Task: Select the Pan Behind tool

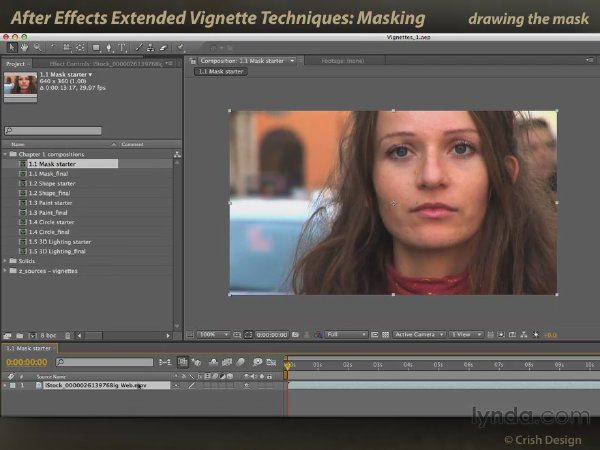Action: click(x=80, y=47)
